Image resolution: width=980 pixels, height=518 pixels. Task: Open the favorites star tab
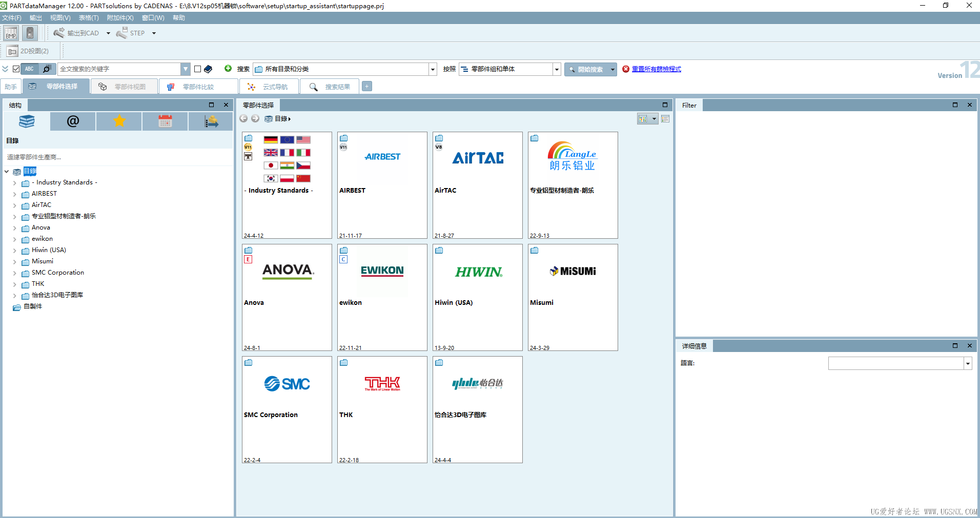point(119,121)
